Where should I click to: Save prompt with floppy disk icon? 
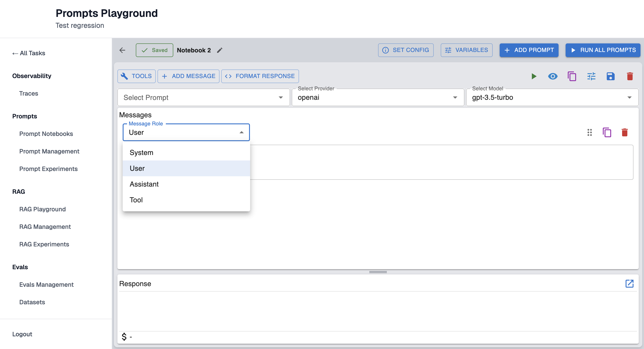(x=610, y=76)
